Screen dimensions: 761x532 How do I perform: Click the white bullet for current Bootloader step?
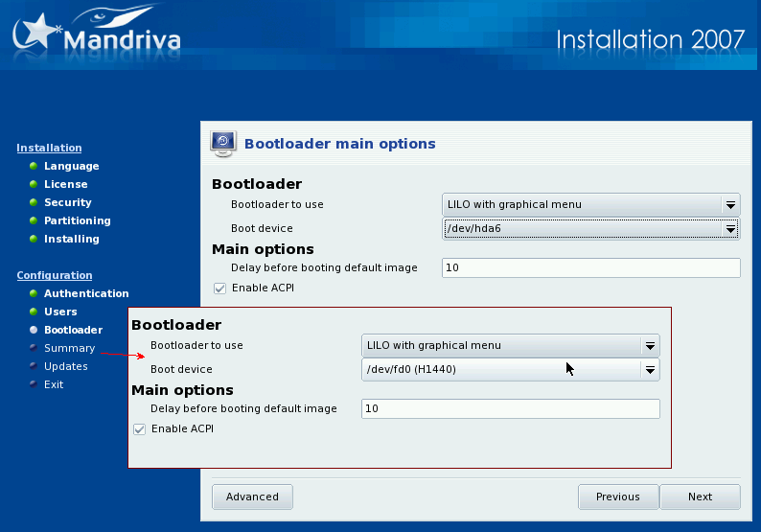point(34,330)
